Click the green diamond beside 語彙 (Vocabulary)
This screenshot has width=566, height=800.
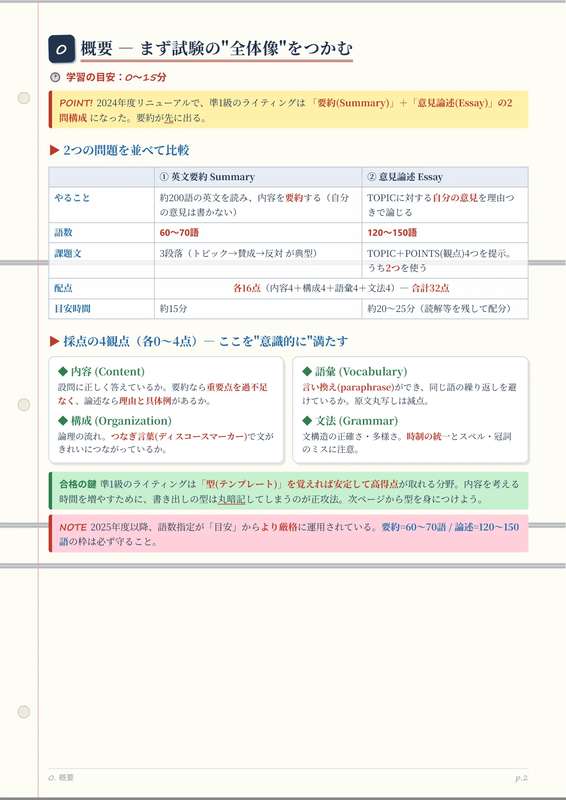tap(307, 371)
